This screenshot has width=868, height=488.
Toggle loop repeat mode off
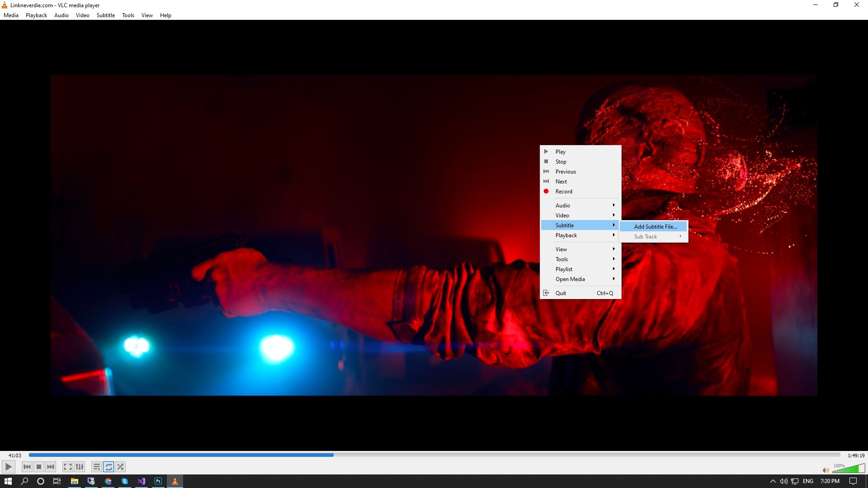tap(108, 467)
